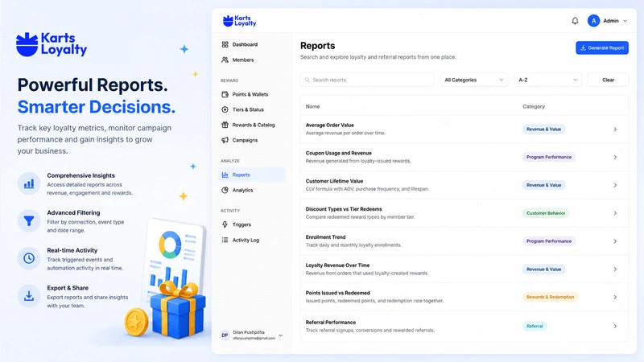The image size is (644, 362).
Task: Click the Members people icon
Action: [225, 60]
